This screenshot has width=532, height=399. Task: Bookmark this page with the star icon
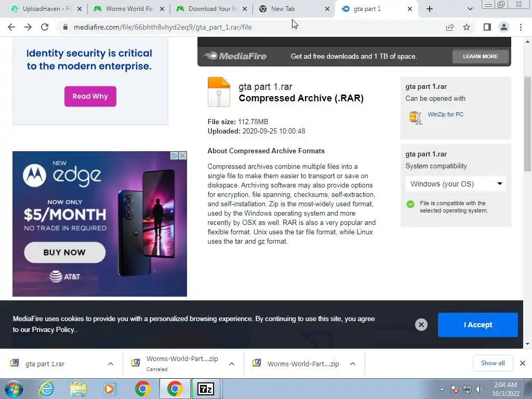[467, 27]
